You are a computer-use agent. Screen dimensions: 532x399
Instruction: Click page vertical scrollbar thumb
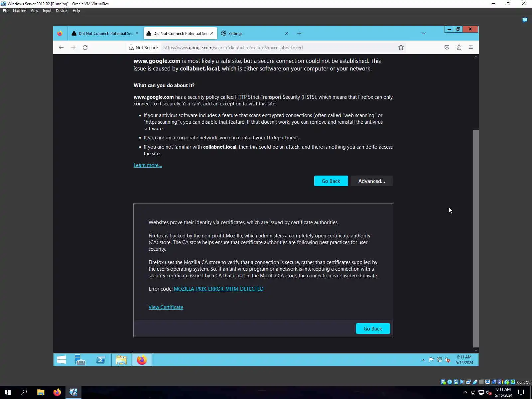click(476, 238)
